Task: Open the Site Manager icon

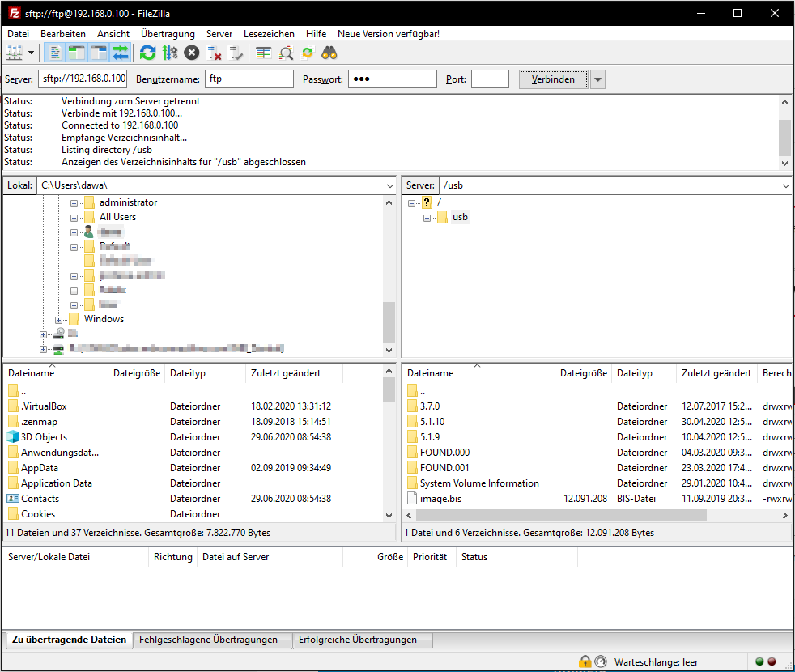Action: point(15,53)
